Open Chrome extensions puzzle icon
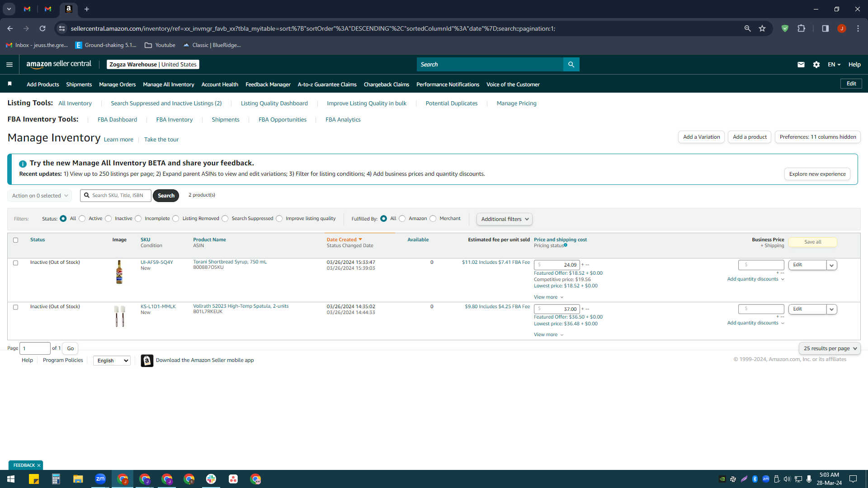Screen dimensions: 868x488 click(x=802, y=28)
